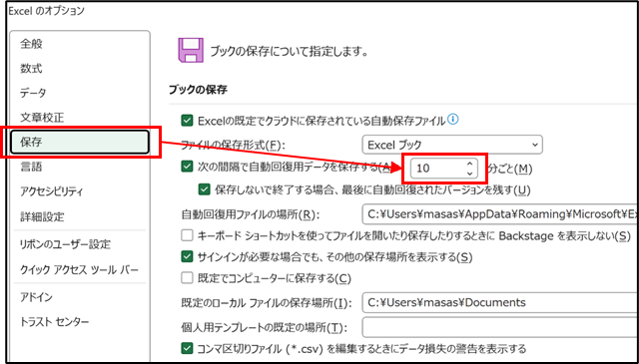Open リボンのユーザー設定 page

click(65, 244)
